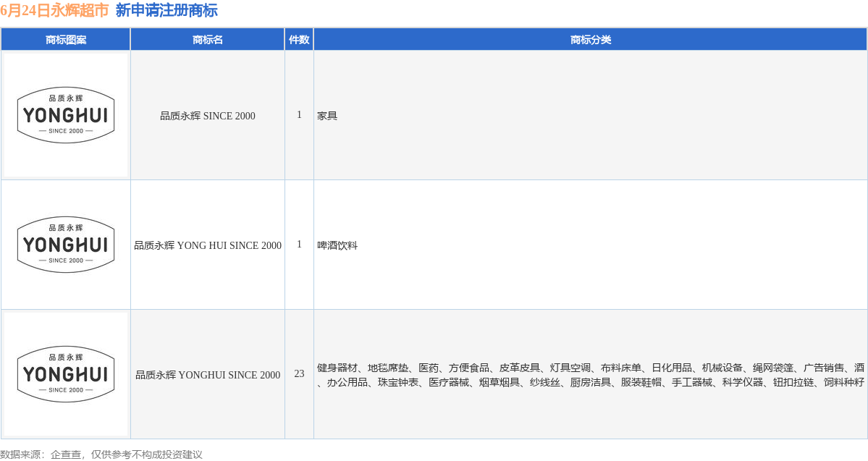Click the data source note 数据来源：企查查
This screenshot has width=868, height=461.
click(41, 454)
